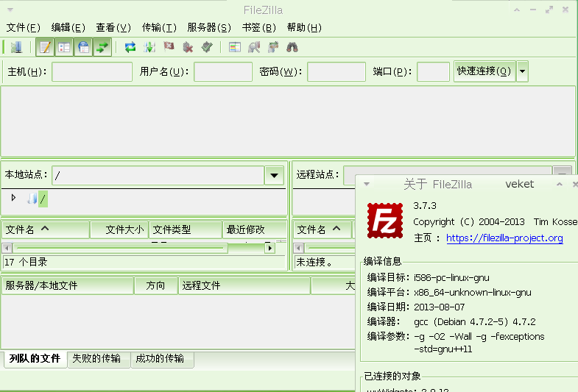Sort local list by 文件类型 column

[x=186, y=229]
